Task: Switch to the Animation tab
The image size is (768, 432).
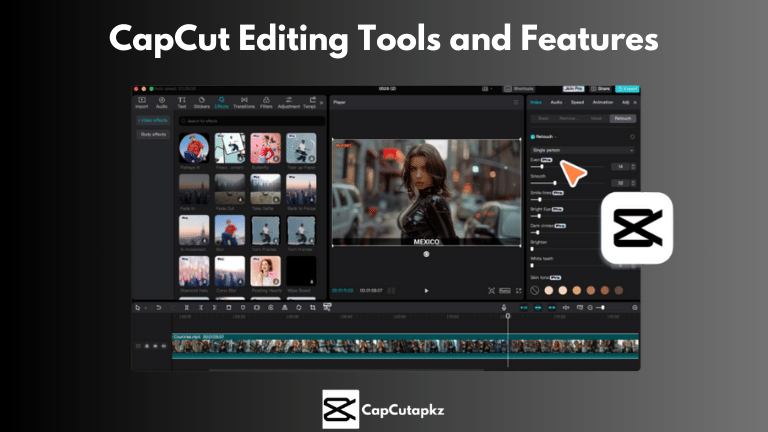Action: pyautogui.click(x=603, y=102)
